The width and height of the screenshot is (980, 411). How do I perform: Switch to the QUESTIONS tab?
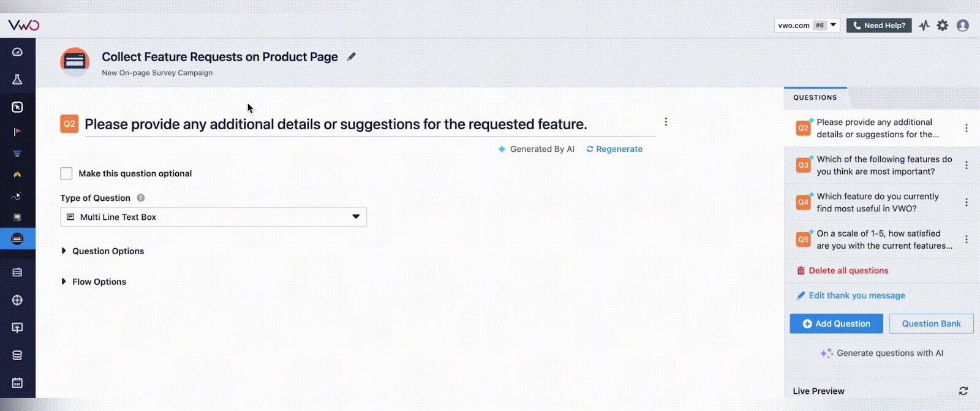815,97
